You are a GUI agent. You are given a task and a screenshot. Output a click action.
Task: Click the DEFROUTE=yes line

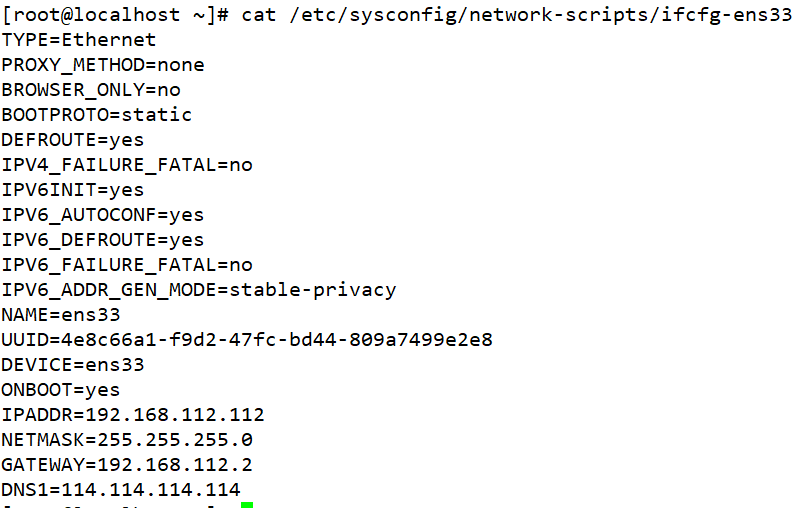pyautogui.click(x=73, y=140)
